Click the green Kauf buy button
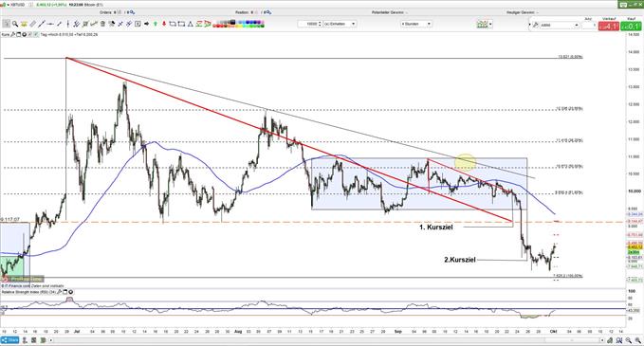644x346 pixels. [631, 27]
